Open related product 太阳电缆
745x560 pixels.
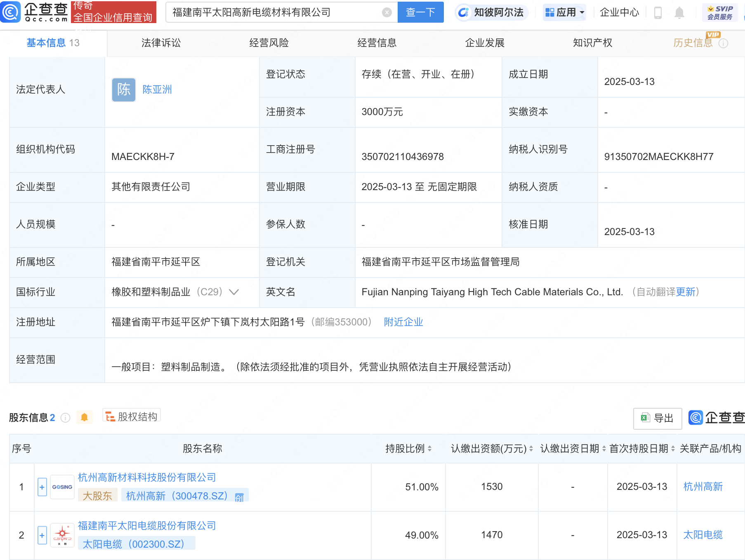click(703, 535)
